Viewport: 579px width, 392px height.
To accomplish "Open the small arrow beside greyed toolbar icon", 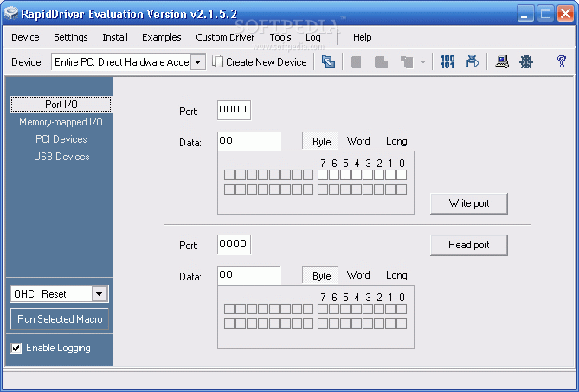I will (x=423, y=62).
